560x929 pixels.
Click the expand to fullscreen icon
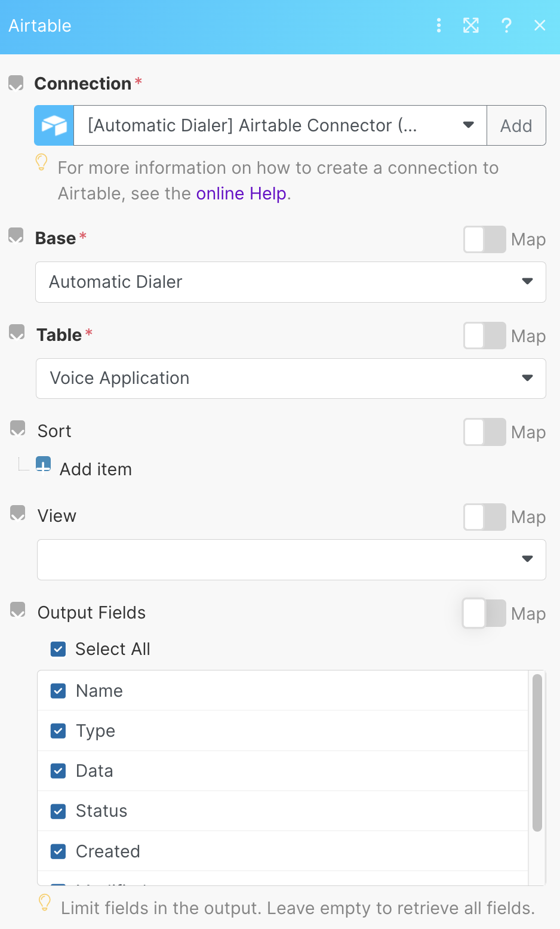(x=471, y=25)
